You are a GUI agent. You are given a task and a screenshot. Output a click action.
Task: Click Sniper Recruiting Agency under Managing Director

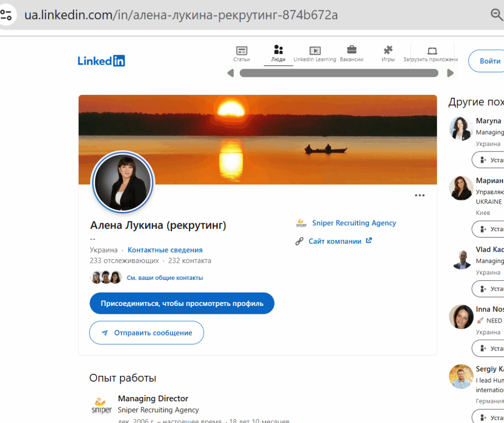pos(158,410)
